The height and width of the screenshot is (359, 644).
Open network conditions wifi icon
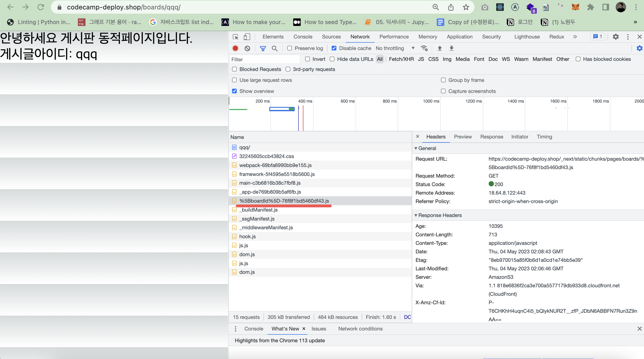[x=424, y=48]
